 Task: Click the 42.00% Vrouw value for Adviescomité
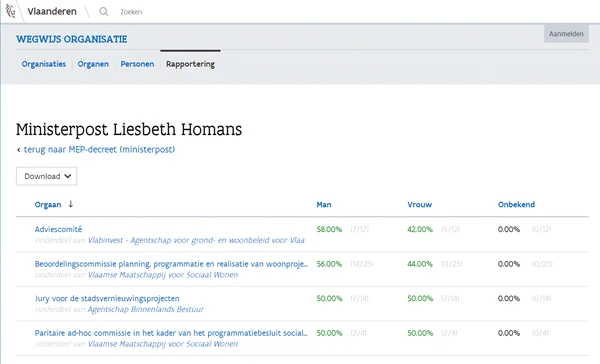[x=420, y=229]
